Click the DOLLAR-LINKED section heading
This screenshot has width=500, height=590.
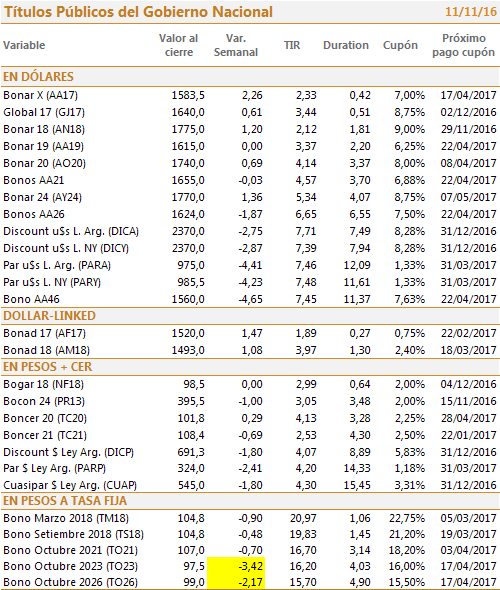point(49,316)
